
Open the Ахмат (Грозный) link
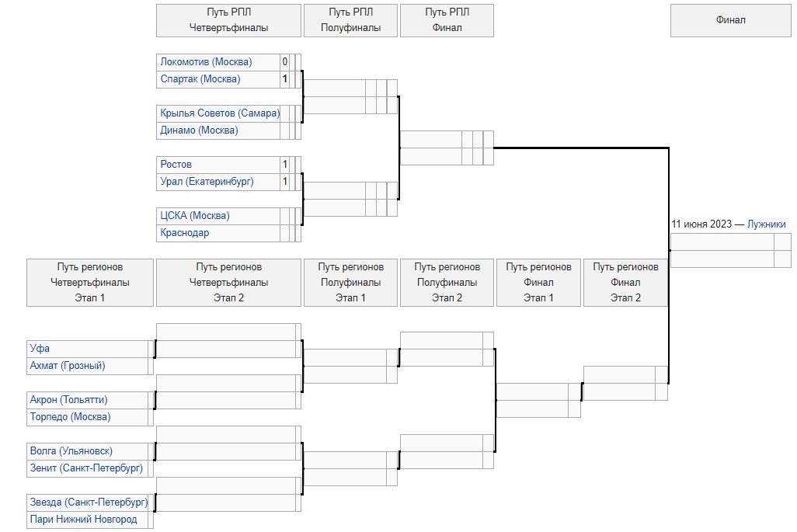click(x=68, y=366)
